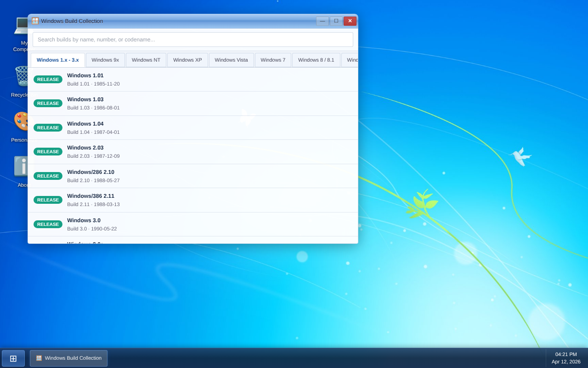
Task: Open the Windows NT tab
Action: (146, 60)
